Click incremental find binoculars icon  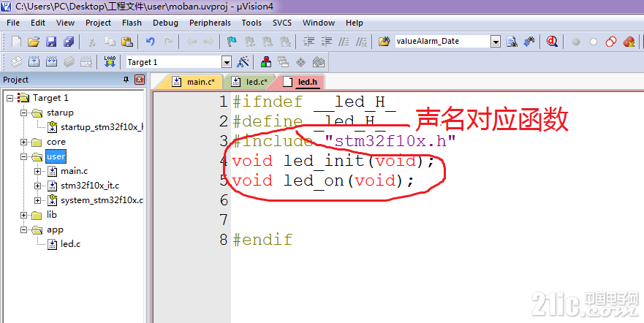click(529, 42)
